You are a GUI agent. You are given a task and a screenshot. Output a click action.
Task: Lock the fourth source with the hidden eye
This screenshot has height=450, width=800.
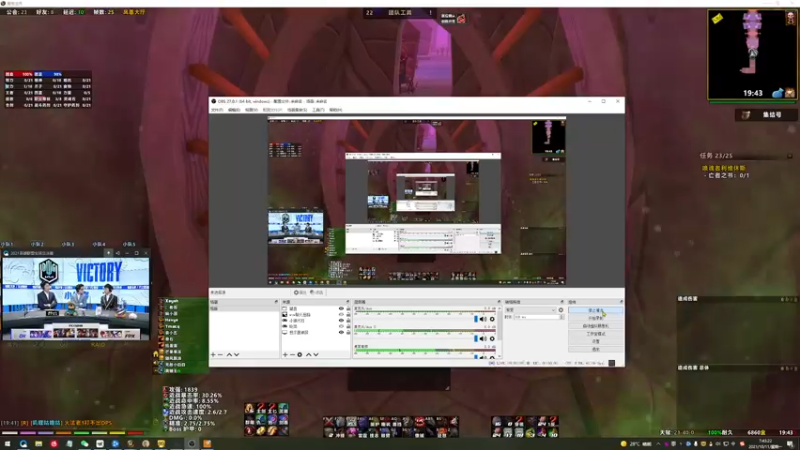pos(348,327)
